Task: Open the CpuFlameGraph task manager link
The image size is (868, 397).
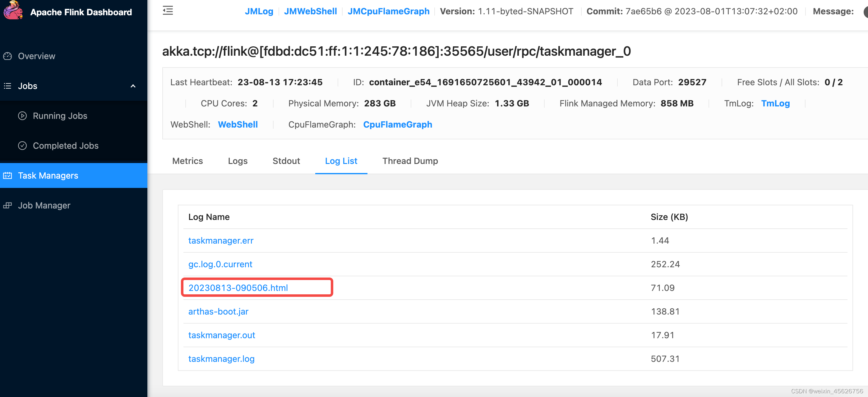Action: click(398, 124)
